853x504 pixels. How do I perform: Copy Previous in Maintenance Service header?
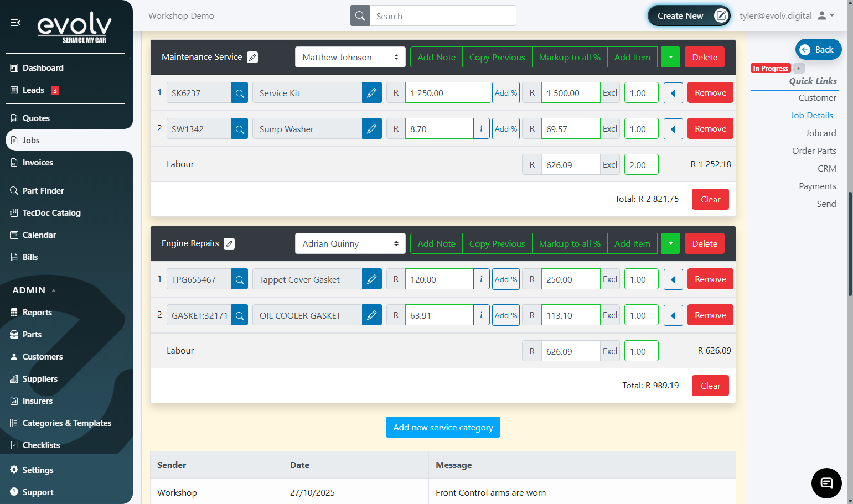497,57
